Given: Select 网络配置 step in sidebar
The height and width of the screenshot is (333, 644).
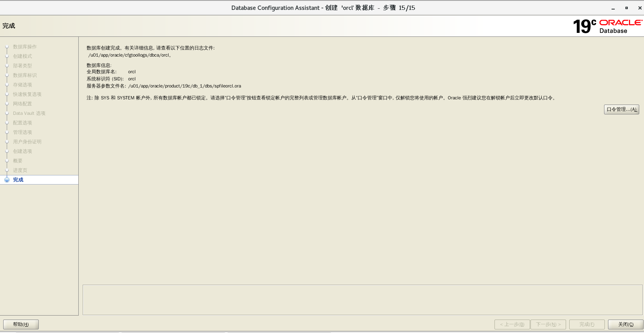Looking at the screenshot, I should click(22, 104).
